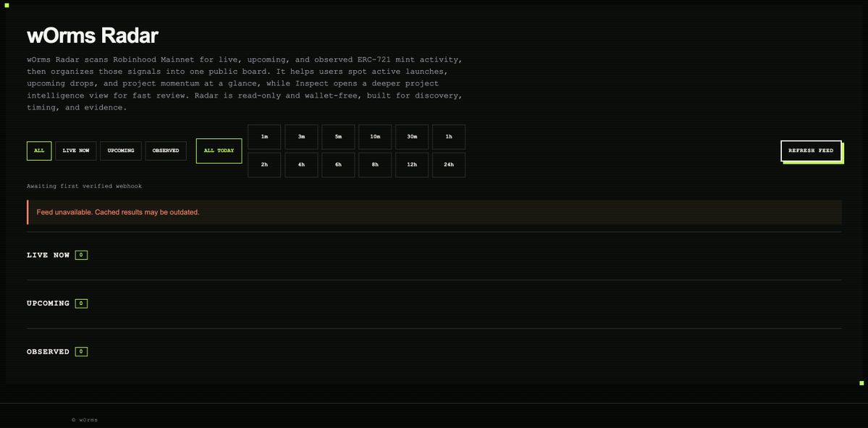Choose the ALL TODAY time range
The width and height of the screenshot is (868, 428).
tap(219, 151)
